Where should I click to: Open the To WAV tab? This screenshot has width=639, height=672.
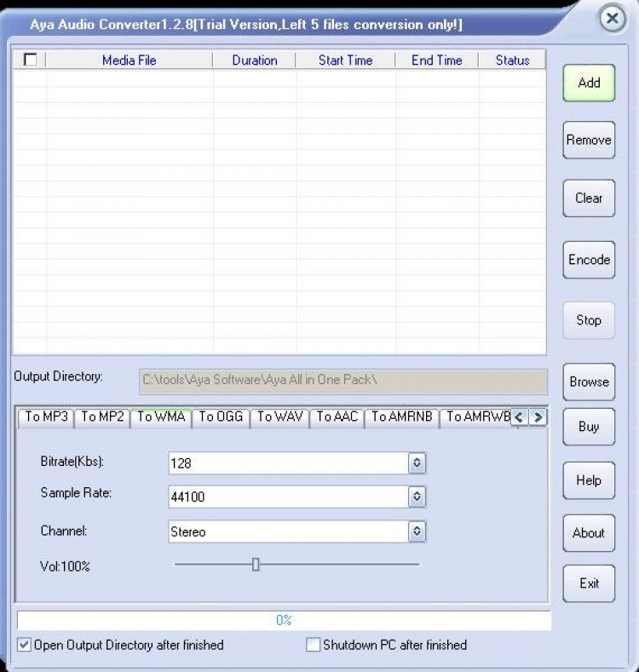(279, 417)
